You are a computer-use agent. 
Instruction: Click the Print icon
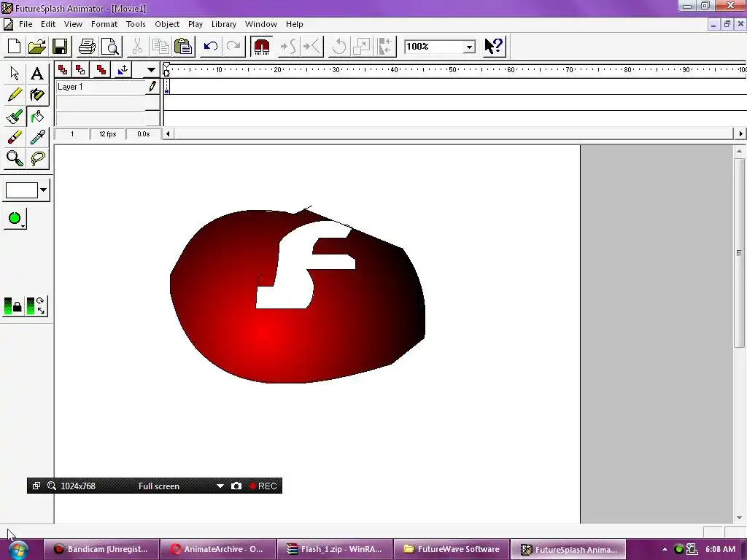tap(88, 46)
